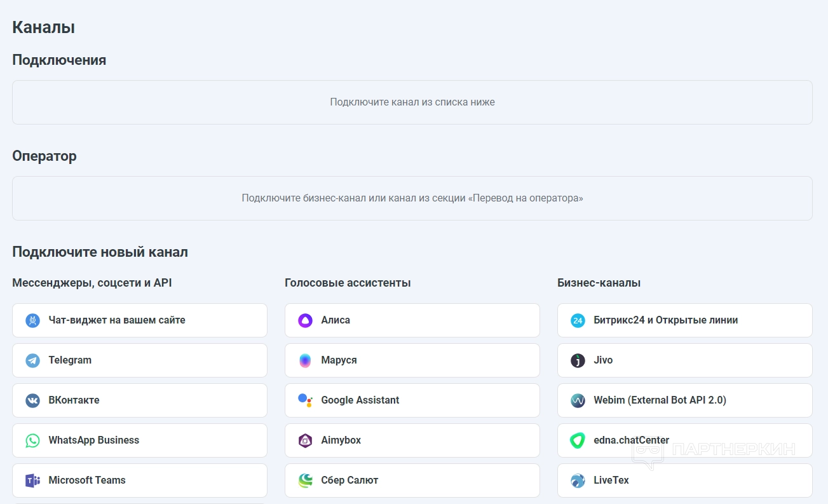The image size is (828, 504).
Task: Click the Google Assistant logo icon
Action: [305, 400]
